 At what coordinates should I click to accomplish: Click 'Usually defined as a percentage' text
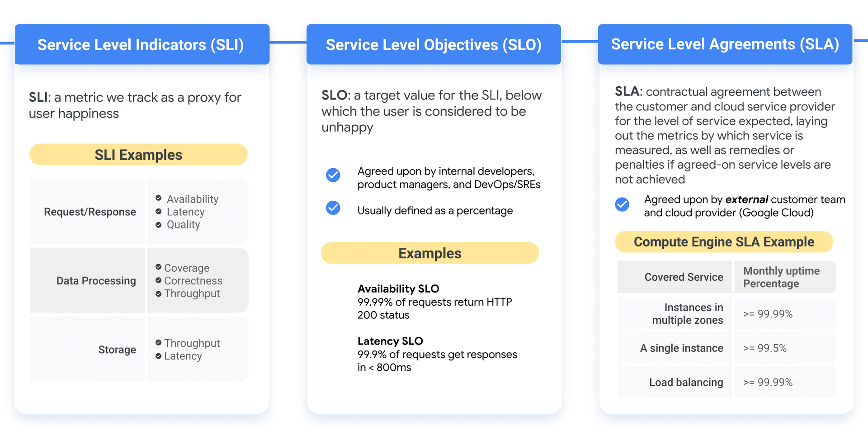click(x=435, y=211)
